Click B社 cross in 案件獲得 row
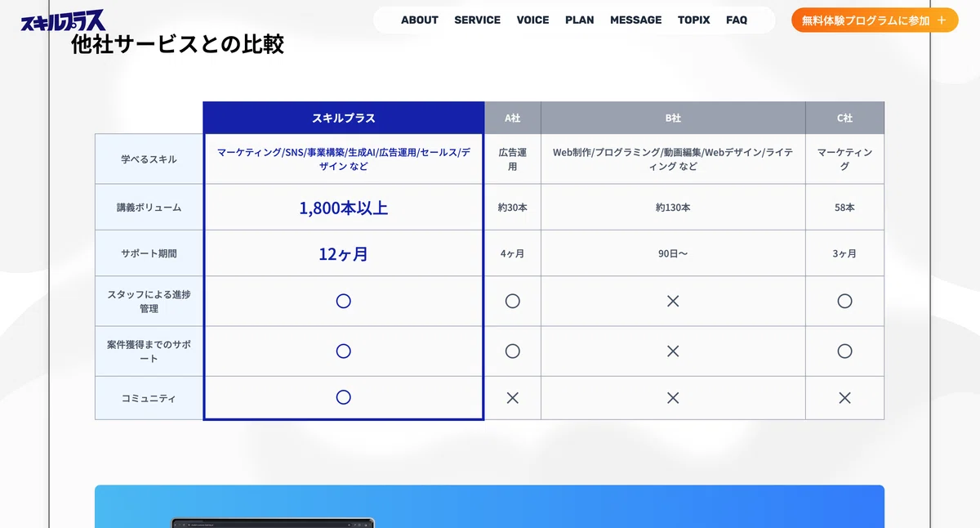980x528 pixels. (673, 351)
